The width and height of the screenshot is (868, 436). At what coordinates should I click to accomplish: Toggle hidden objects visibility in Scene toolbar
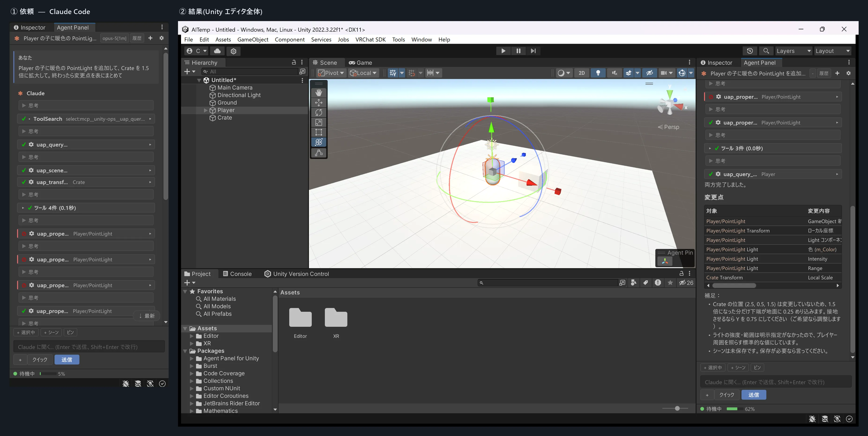[649, 73]
